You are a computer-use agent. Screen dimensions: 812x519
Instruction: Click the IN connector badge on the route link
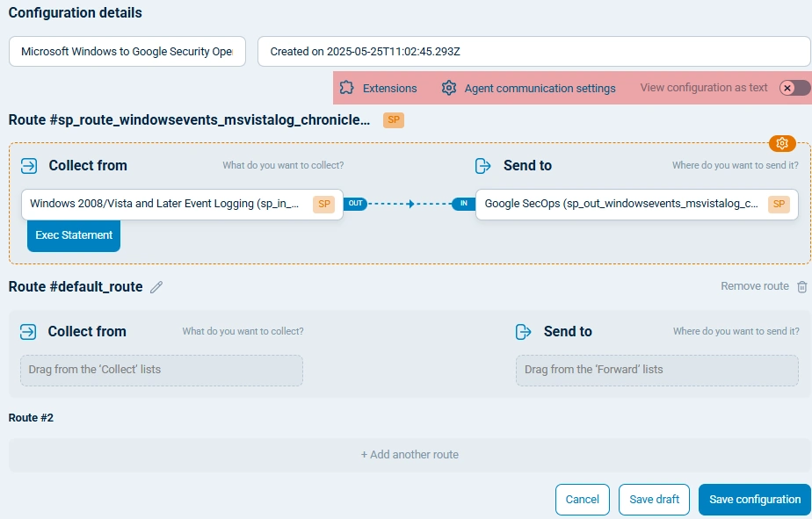tap(465, 203)
